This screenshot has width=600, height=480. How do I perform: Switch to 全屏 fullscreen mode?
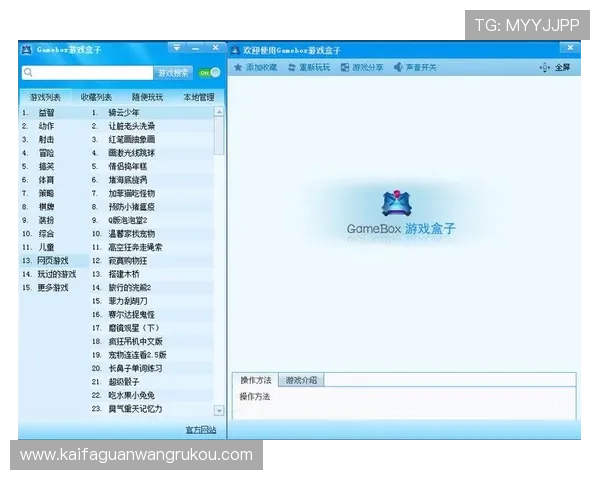point(555,68)
